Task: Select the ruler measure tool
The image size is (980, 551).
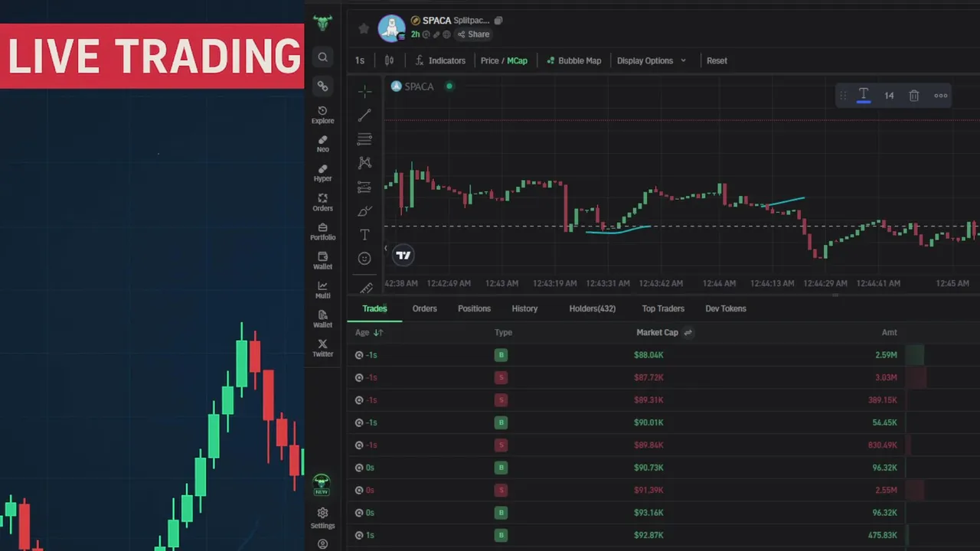Action: tap(366, 288)
